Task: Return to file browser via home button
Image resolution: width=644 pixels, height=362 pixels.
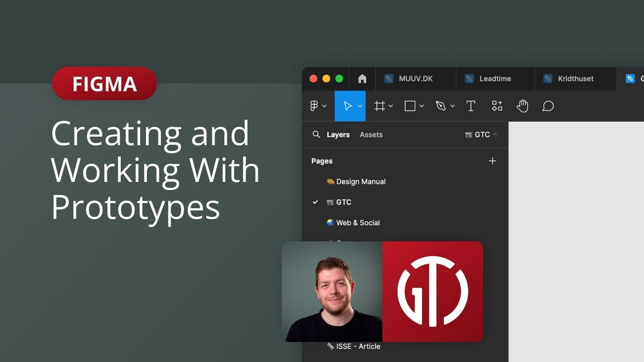Action: [x=362, y=79]
